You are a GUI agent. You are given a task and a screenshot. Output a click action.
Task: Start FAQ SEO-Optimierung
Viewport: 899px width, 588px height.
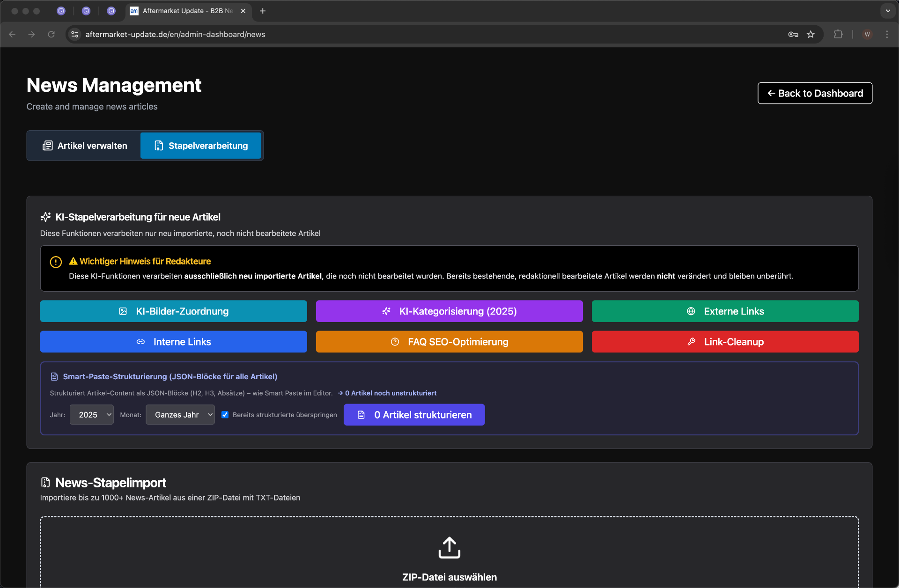449,342
